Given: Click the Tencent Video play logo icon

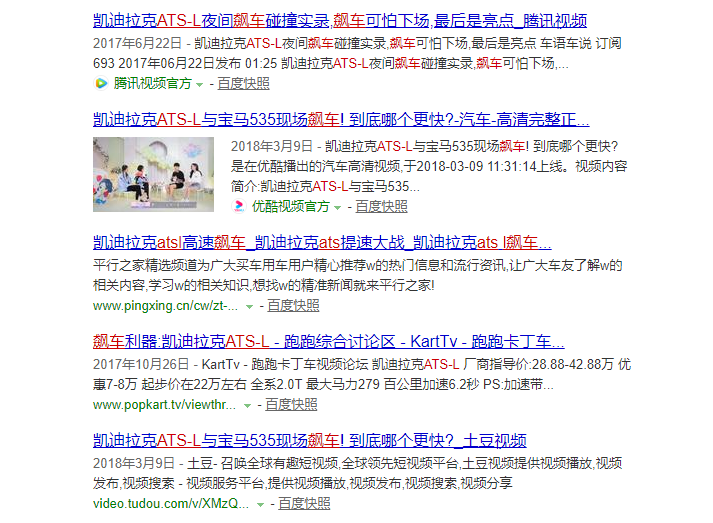Looking at the screenshot, I should pyautogui.click(x=101, y=84).
